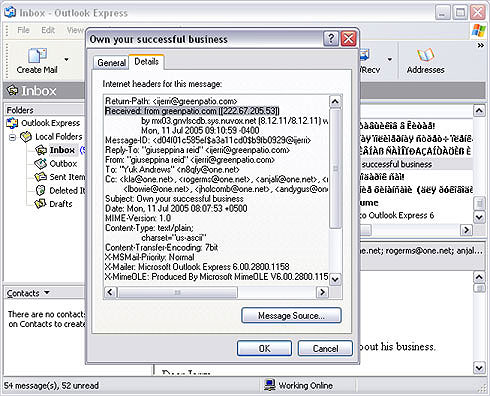Open the Contacts dropdown arrow
The image size is (490, 396).
pyautogui.click(x=47, y=293)
